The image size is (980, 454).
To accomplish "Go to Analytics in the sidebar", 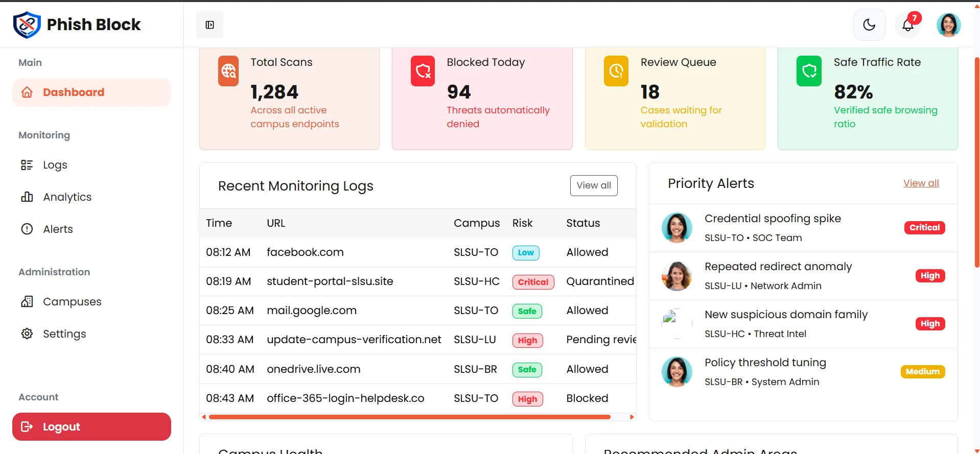I will pyautogui.click(x=92, y=197).
